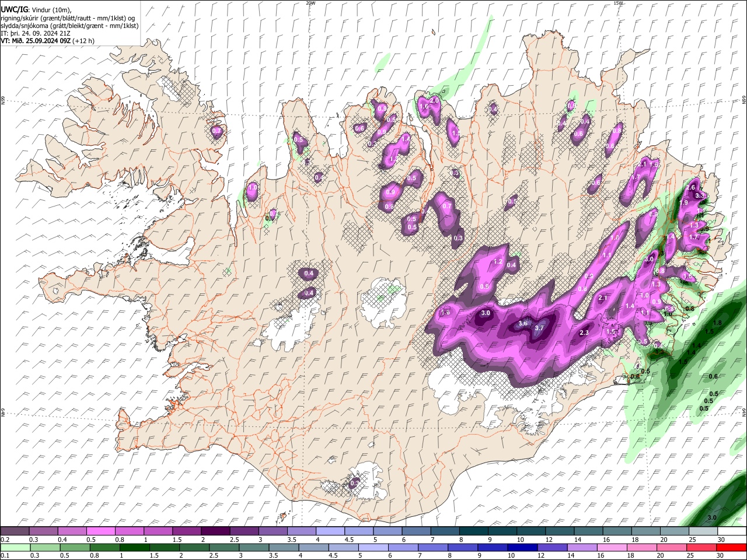This screenshot has height=560, width=747.
Task: Click the dark teal 8 swatch in top legend row
Action: pos(473,531)
